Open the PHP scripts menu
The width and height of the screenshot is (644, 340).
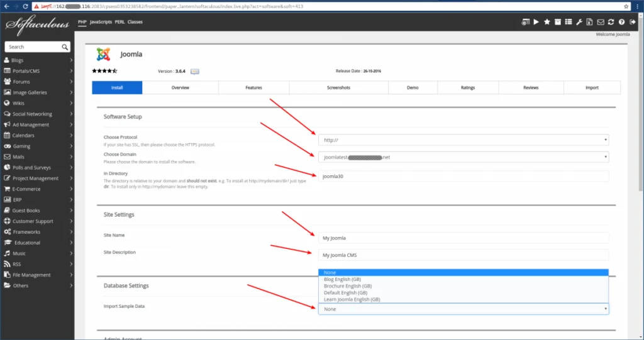82,22
